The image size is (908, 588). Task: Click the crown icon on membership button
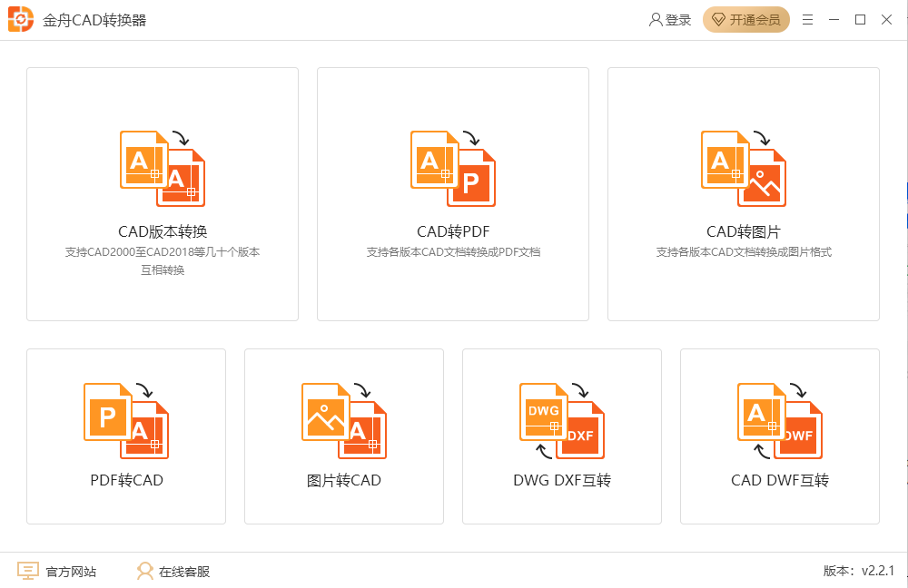click(718, 18)
